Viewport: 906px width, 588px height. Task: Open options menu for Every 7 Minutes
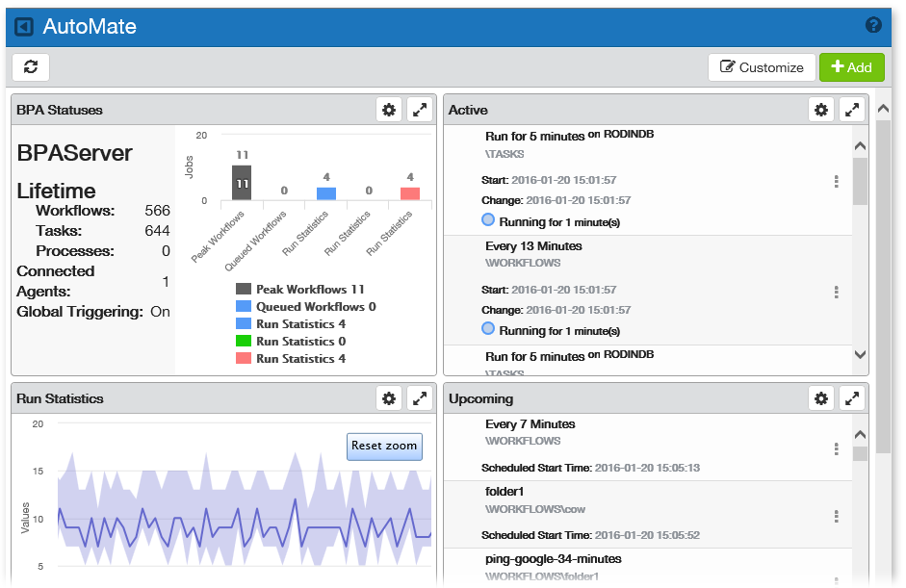click(836, 448)
